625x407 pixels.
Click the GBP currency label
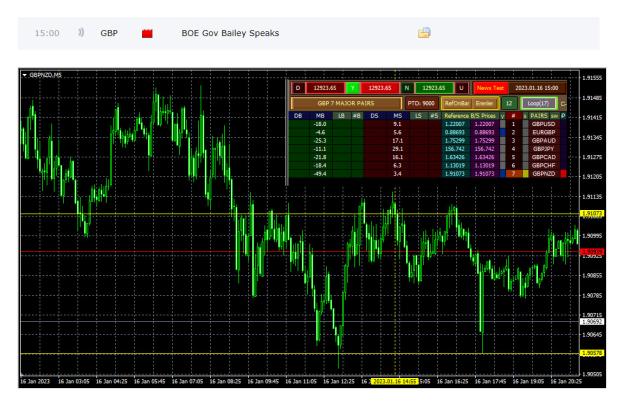pyautogui.click(x=109, y=33)
